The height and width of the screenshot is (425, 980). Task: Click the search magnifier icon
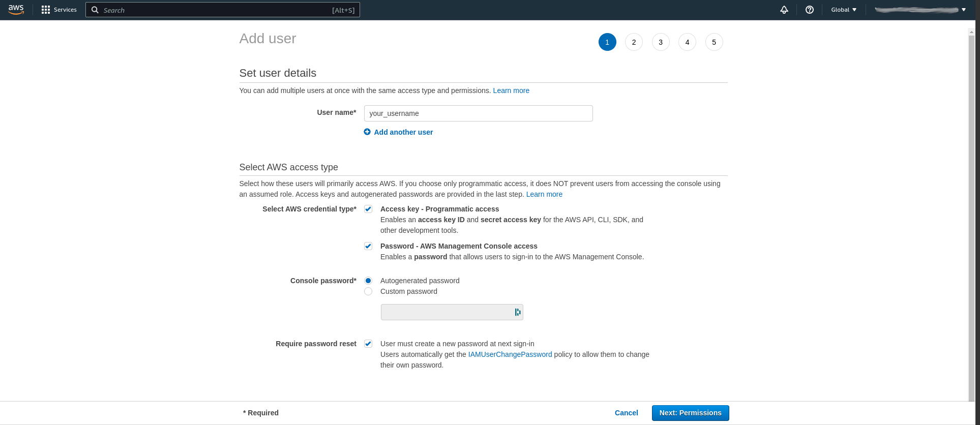(95, 10)
